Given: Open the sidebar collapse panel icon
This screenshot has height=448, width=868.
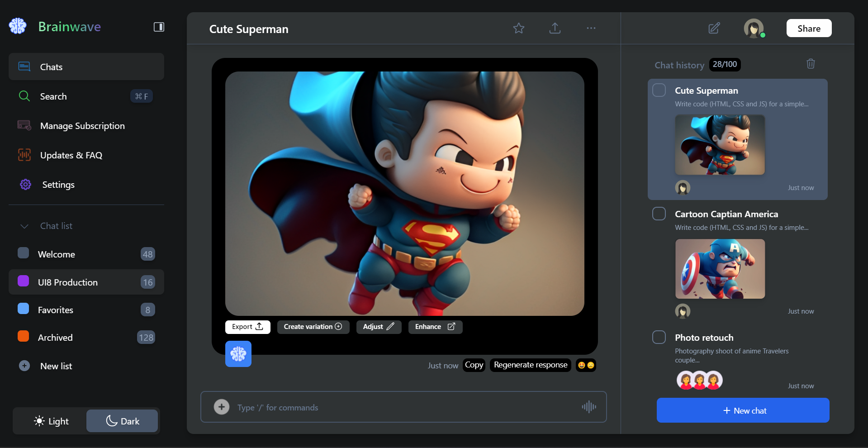Looking at the screenshot, I should [159, 27].
